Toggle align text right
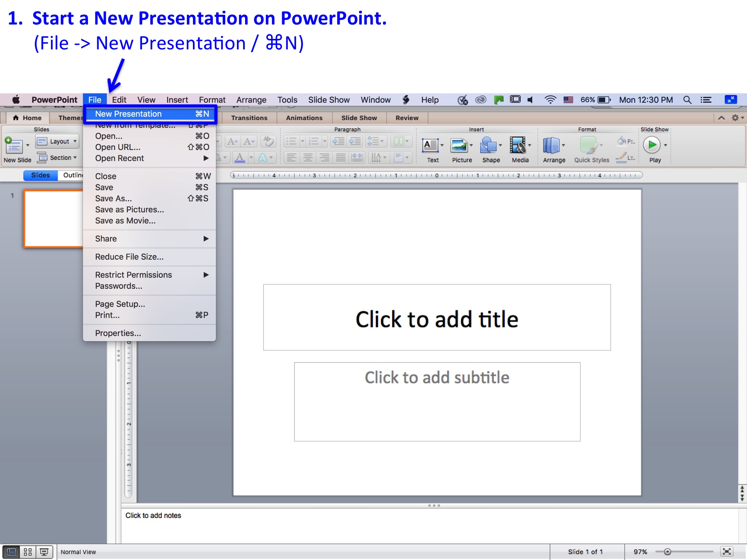Screen dimensions: 747x560 click(x=324, y=157)
